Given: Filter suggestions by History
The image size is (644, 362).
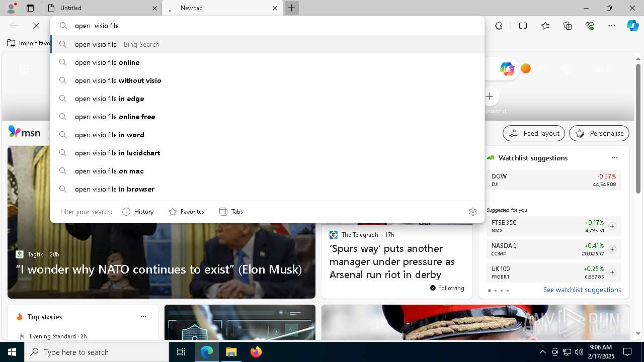Looking at the screenshot, I should (138, 212).
